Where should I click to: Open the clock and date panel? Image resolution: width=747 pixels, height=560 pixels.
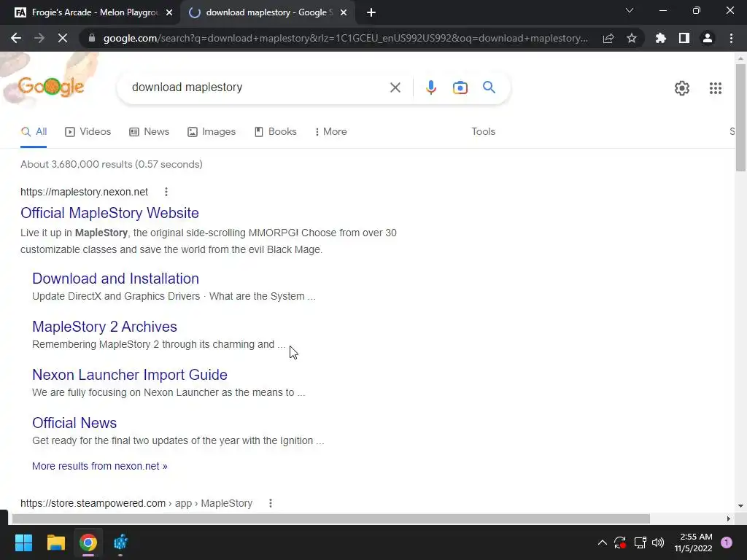coord(693,542)
